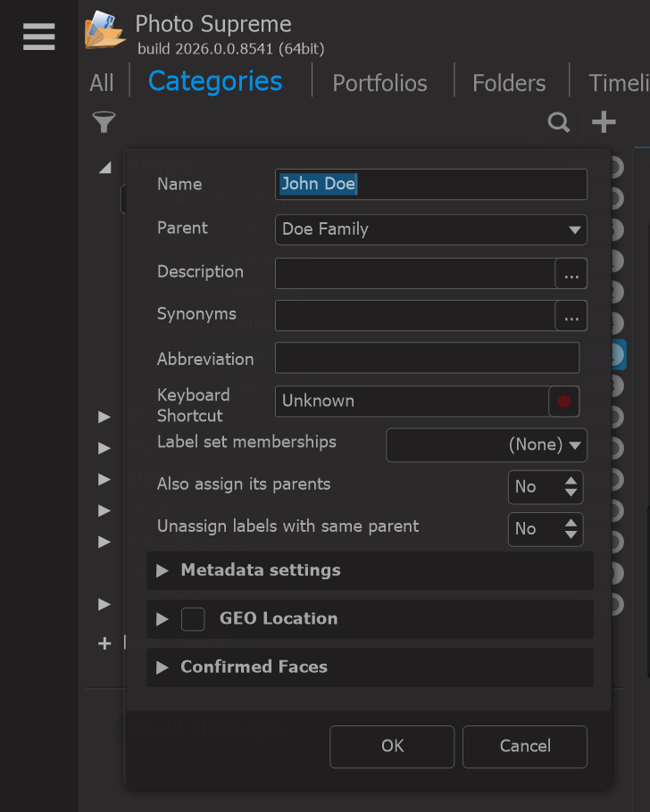This screenshot has width=650, height=812.
Task: Enable the GEO Location checkbox
Action: pos(193,619)
